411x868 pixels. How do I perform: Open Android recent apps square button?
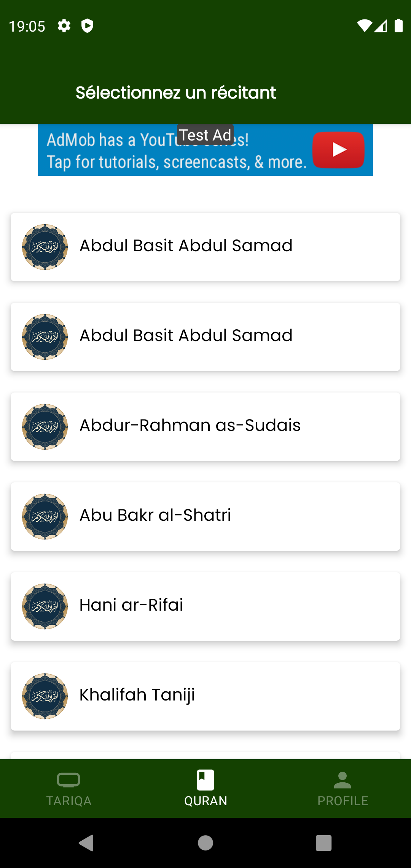click(324, 843)
